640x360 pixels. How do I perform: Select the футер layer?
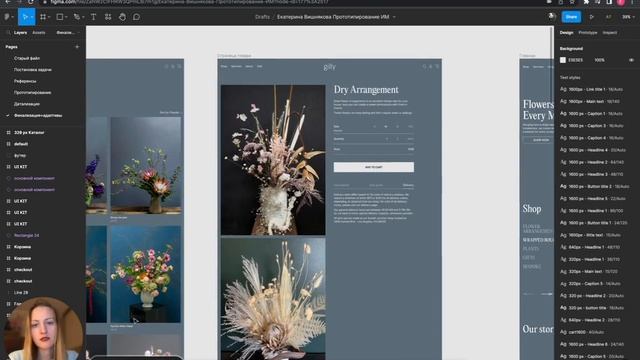coord(20,156)
